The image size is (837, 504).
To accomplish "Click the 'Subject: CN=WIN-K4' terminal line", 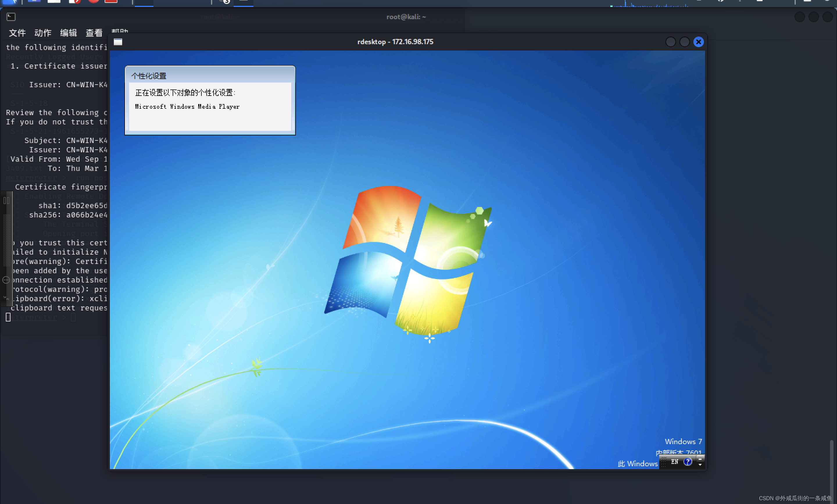I will pyautogui.click(x=66, y=140).
